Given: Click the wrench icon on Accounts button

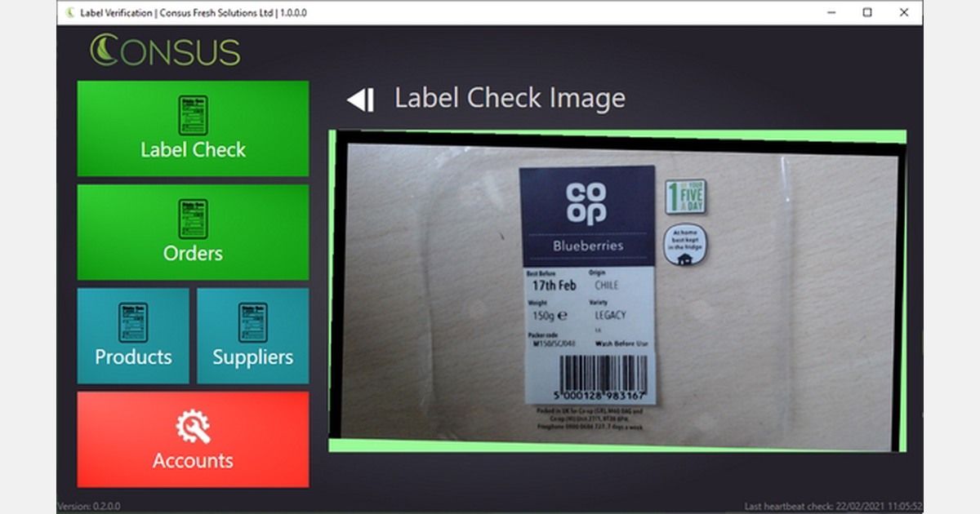Looking at the screenshot, I should point(193,425).
